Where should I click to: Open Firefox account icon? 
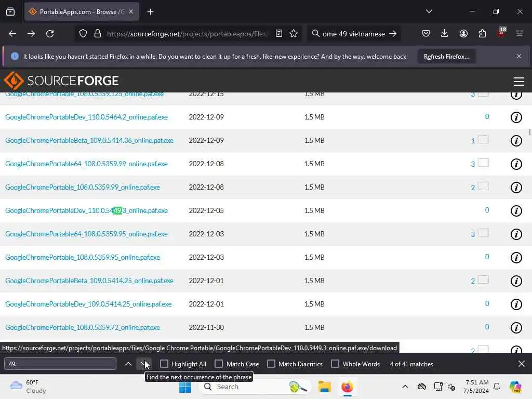(463, 34)
